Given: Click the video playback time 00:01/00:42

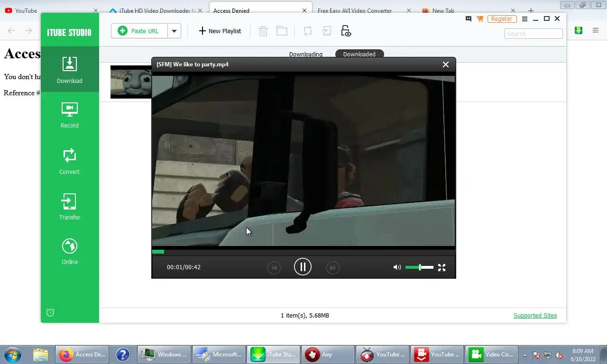Looking at the screenshot, I should coord(184,267).
